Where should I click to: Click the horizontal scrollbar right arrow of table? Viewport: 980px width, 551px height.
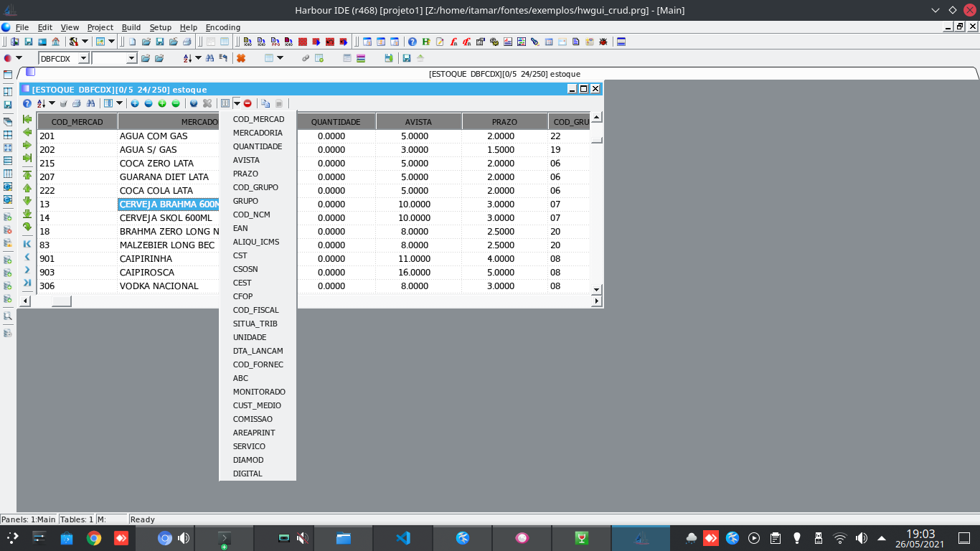(596, 301)
